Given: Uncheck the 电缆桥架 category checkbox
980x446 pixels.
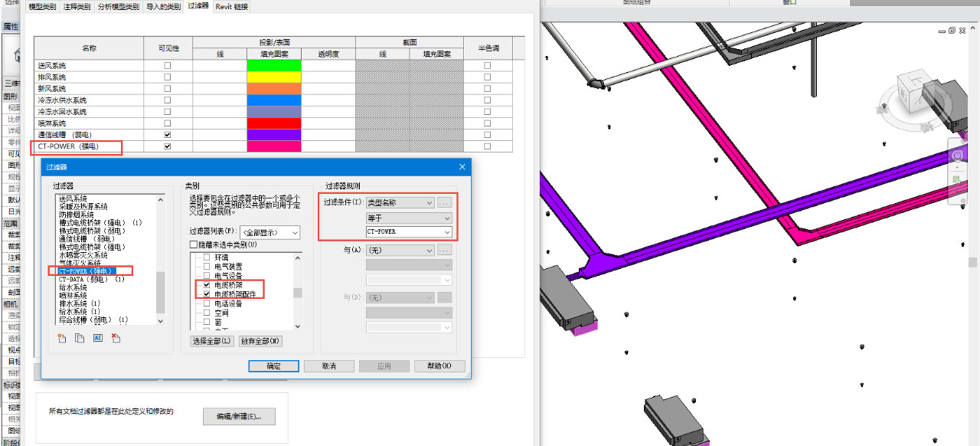Looking at the screenshot, I should pos(207,285).
